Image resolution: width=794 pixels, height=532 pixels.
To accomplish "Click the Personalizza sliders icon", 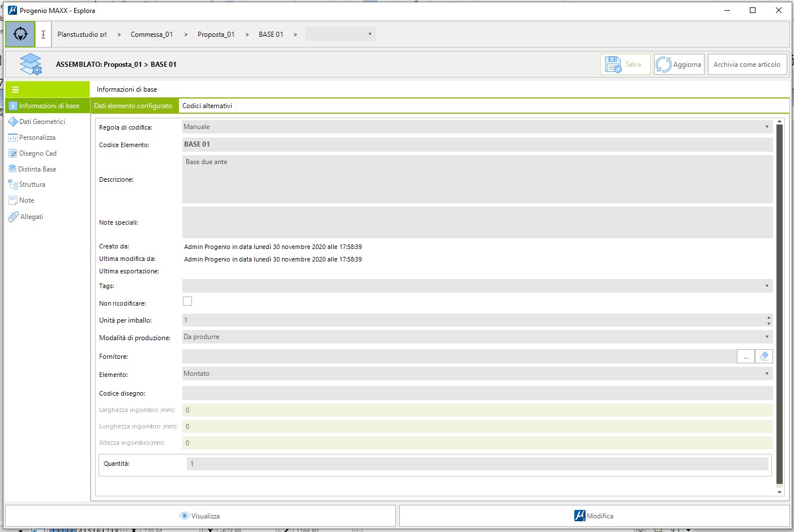I will 13,138.
